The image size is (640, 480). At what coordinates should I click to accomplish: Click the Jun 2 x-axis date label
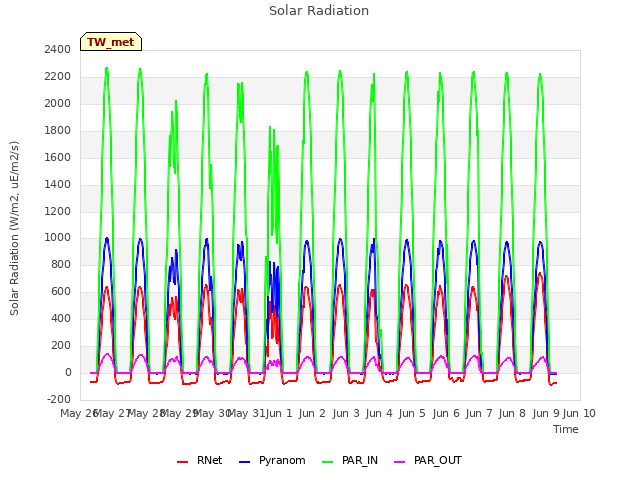point(312,413)
